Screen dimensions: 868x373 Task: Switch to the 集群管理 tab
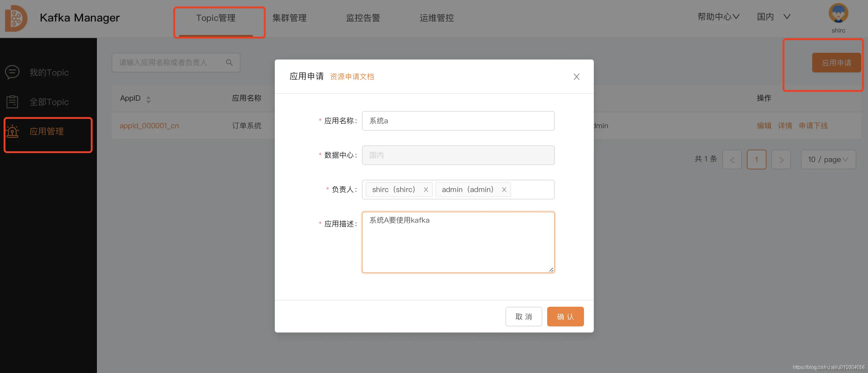(289, 18)
